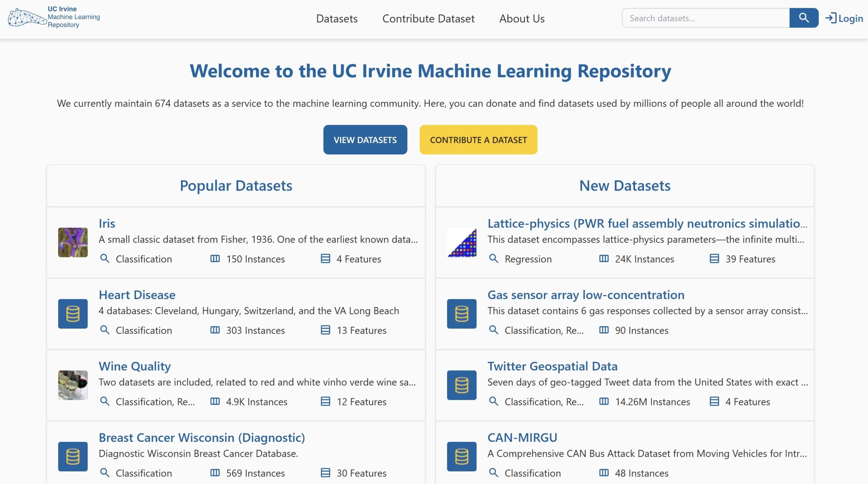Click the '569 Instances' text
Viewport: 868px width, 484px height.
pyautogui.click(x=255, y=473)
